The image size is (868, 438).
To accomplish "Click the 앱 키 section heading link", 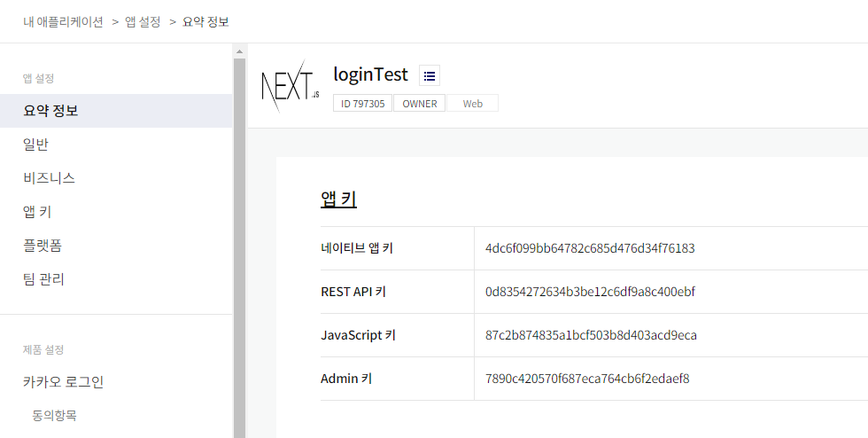I will [x=338, y=199].
